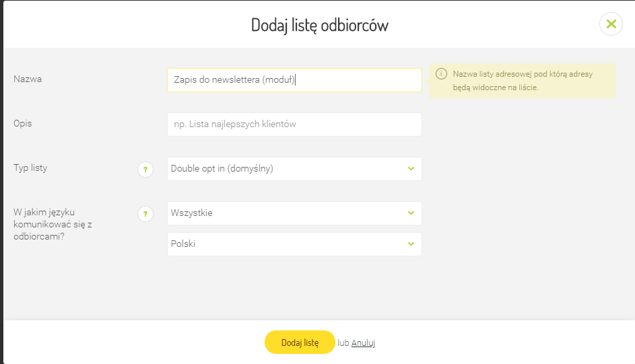
Task: Focus the Nazwa field with newsletter text
Action: pyautogui.click(x=294, y=80)
